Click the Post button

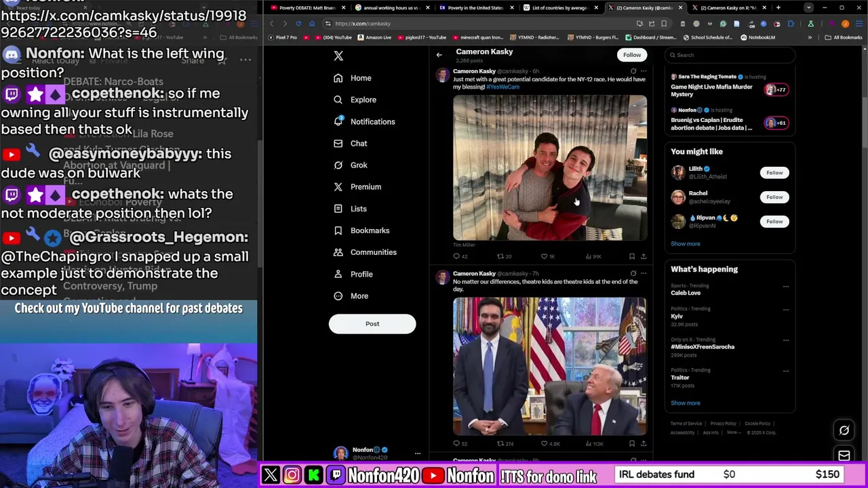[372, 324]
